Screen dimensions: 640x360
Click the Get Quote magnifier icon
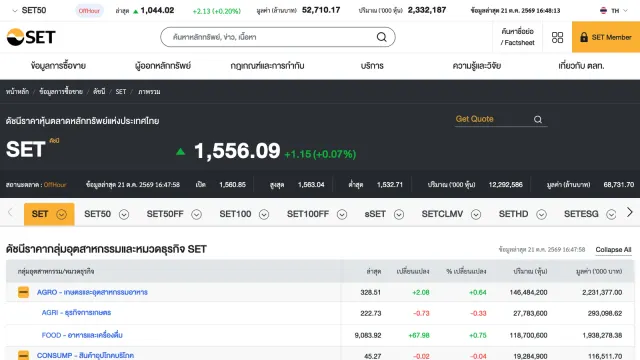coord(538,119)
